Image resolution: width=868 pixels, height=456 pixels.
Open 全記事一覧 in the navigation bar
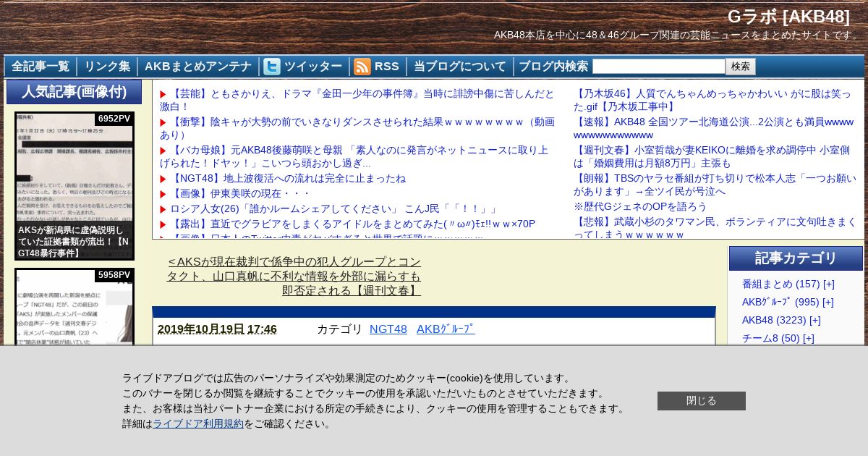point(41,67)
